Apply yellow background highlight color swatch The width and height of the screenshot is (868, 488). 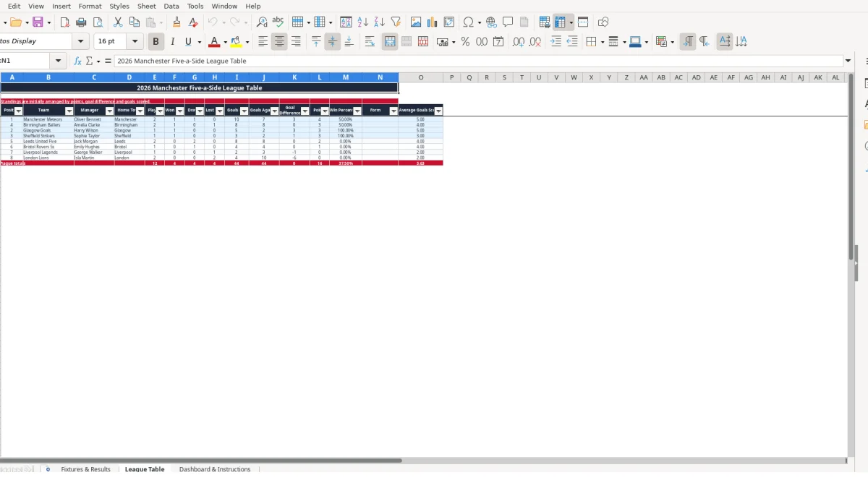237,42
